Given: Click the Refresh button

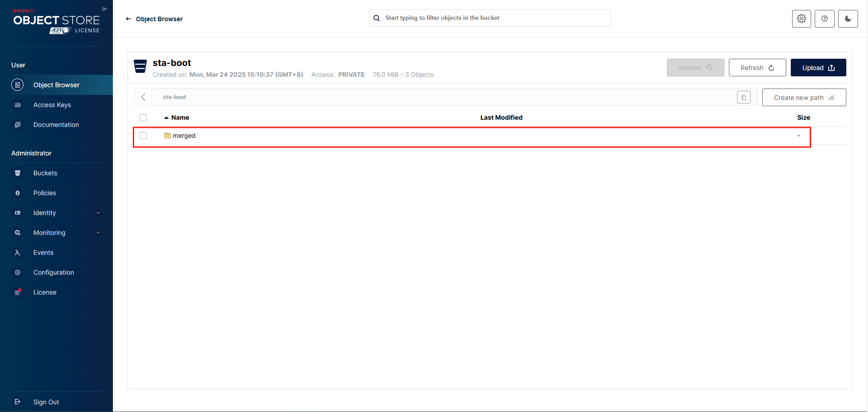Looking at the screenshot, I should pos(757,68).
